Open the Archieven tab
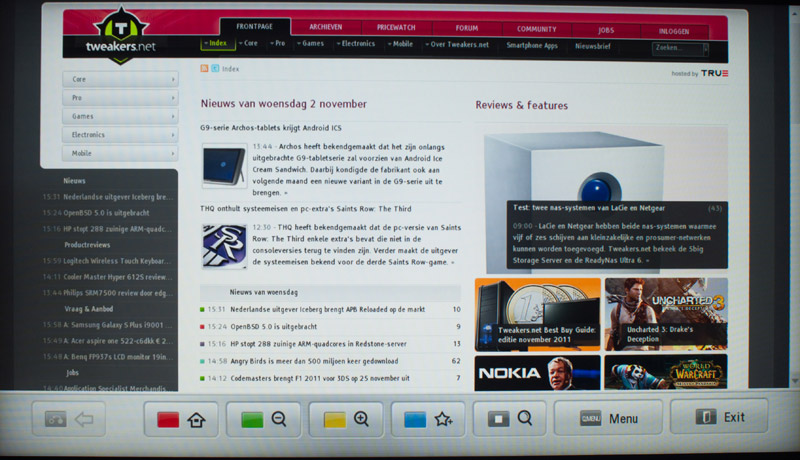800x460 pixels. (326, 27)
